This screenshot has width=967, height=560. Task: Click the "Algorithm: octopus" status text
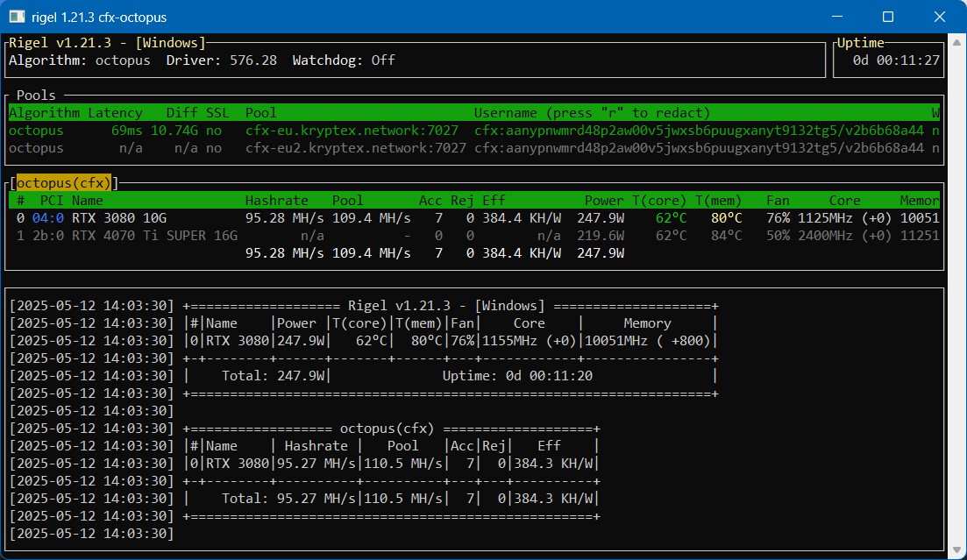pos(80,60)
